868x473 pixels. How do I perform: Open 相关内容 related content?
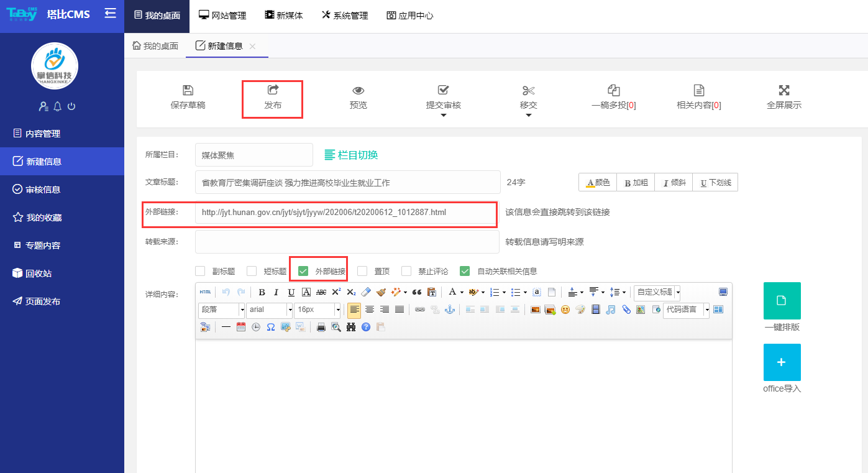(x=699, y=98)
